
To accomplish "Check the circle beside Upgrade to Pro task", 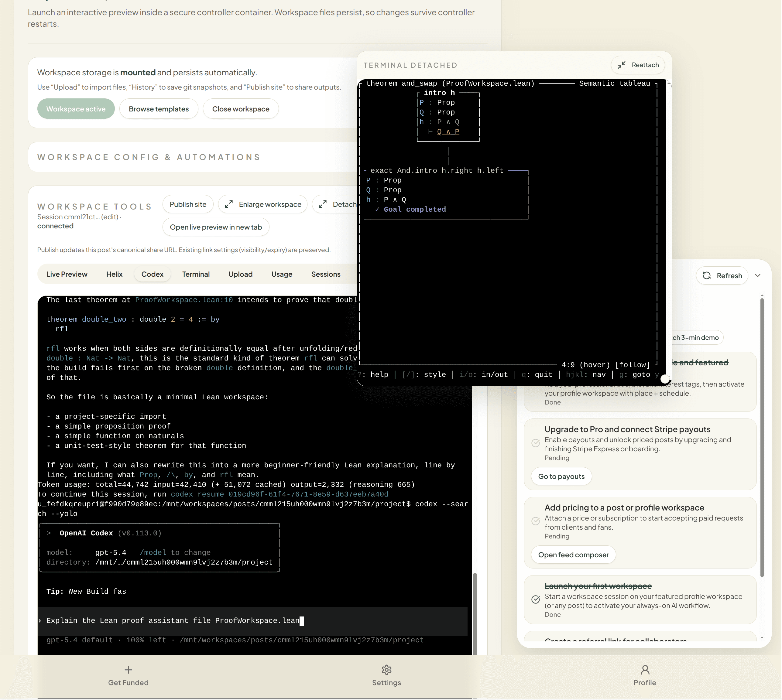I will [536, 443].
